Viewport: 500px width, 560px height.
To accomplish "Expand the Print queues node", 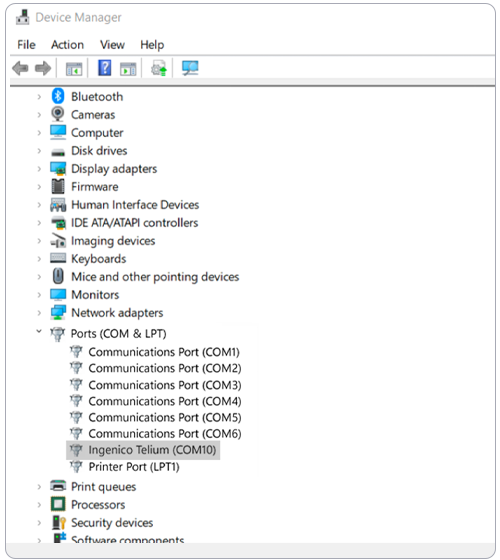I will [39, 486].
